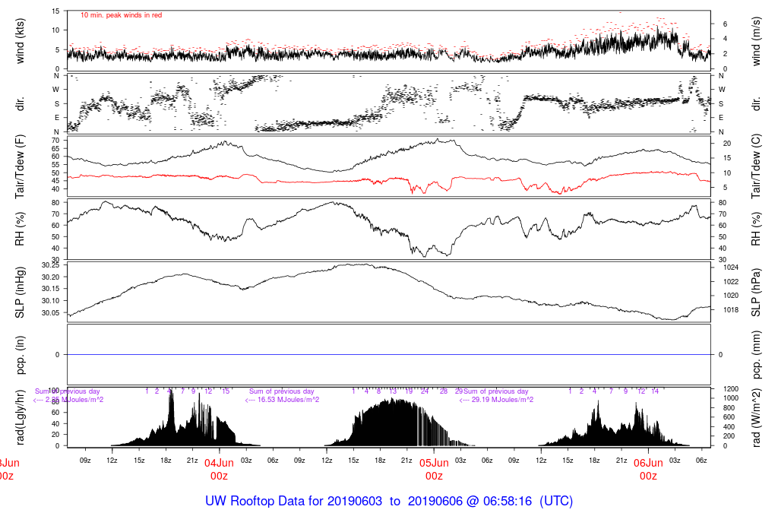Screen dimensions: 778x532
Task: Select the 'Tair/Tdew (F)' axis label
Action: point(19,166)
